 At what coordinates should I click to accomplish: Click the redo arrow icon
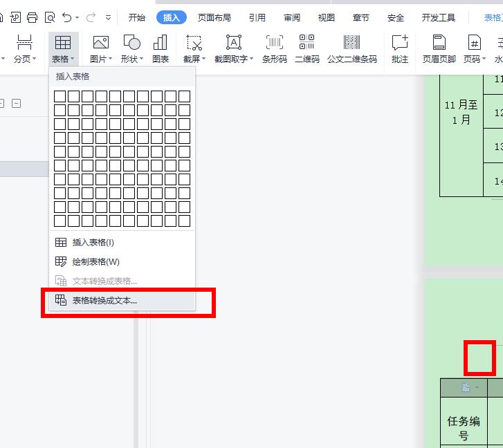pyautogui.click(x=91, y=17)
